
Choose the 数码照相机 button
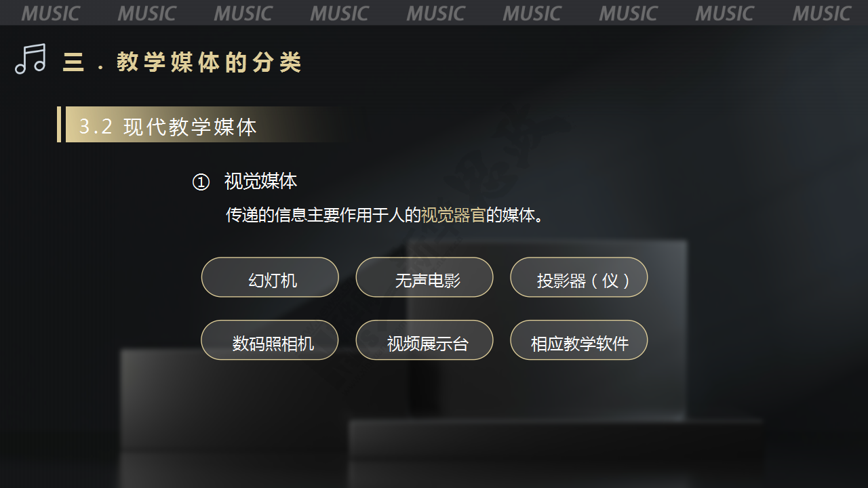coord(270,340)
